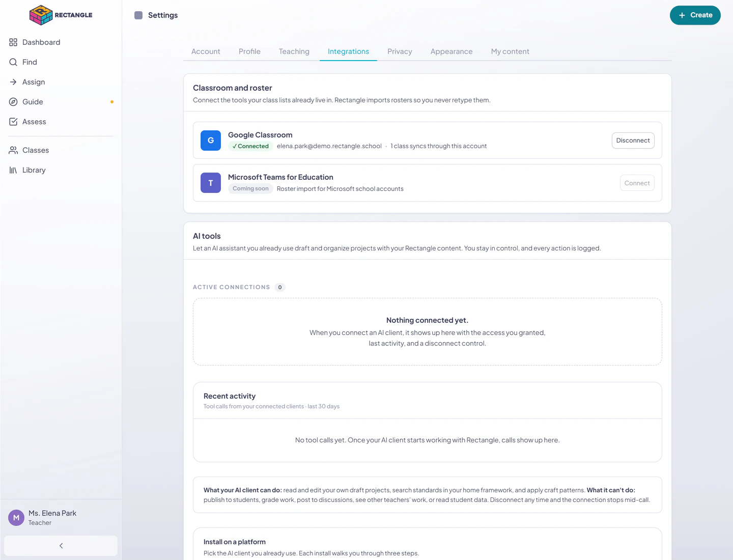The height and width of the screenshot is (560, 733).
Task: Click the Recent activity heading
Action: pyautogui.click(x=230, y=396)
